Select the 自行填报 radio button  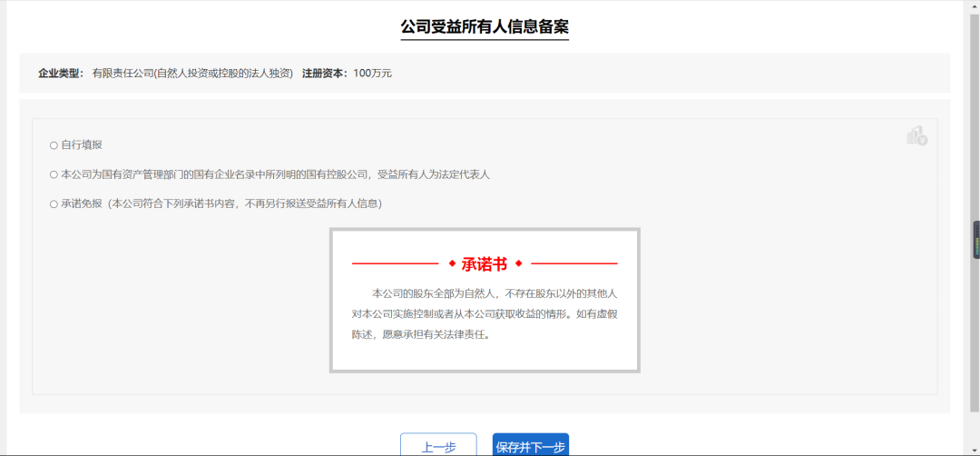click(54, 145)
